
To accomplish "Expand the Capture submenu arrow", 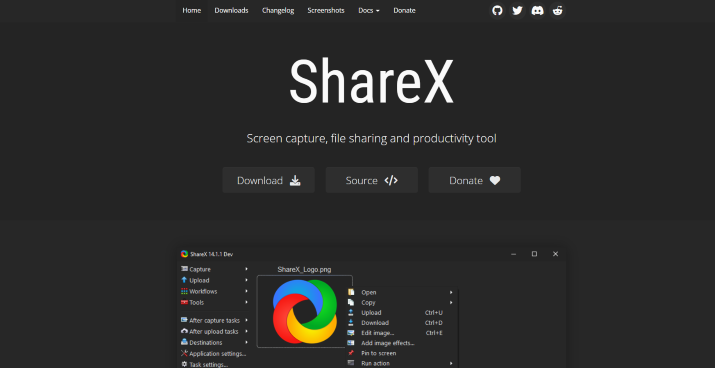I will pyautogui.click(x=247, y=269).
